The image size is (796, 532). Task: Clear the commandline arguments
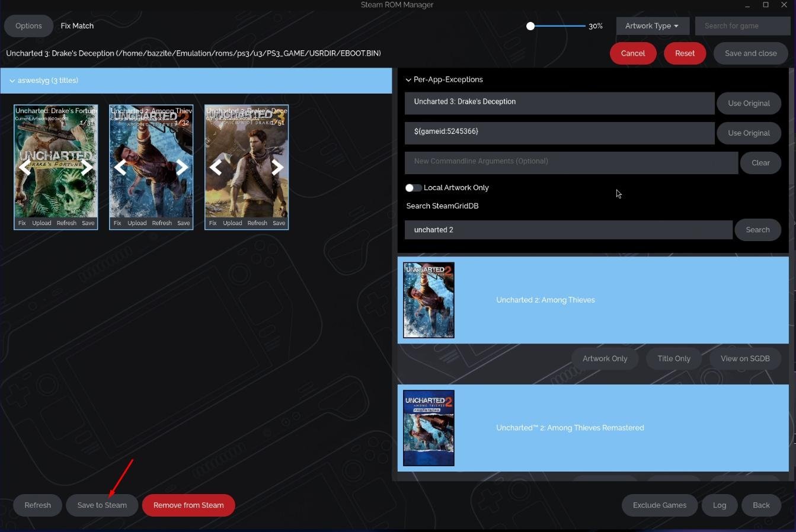(760, 162)
